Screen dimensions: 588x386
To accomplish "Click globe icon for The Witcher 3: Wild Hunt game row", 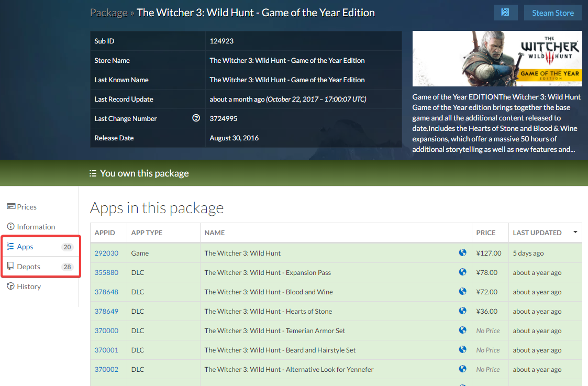I will coord(462,252).
